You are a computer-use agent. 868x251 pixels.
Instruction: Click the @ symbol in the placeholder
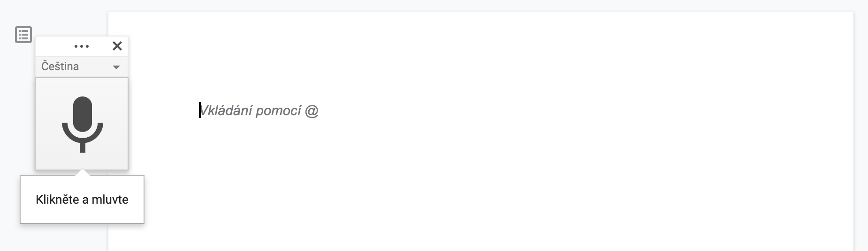(x=312, y=111)
